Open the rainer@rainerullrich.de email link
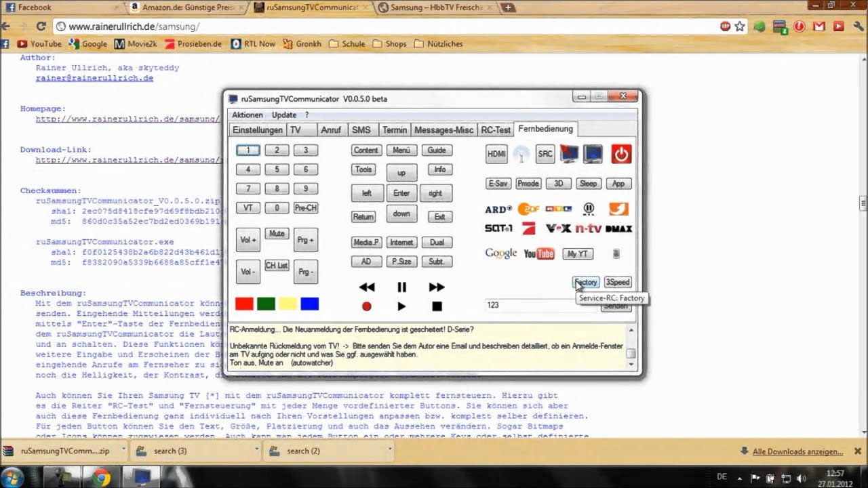The width and height of the screenshot is (868, 488). pyautogui.click(x=94, y=78)
